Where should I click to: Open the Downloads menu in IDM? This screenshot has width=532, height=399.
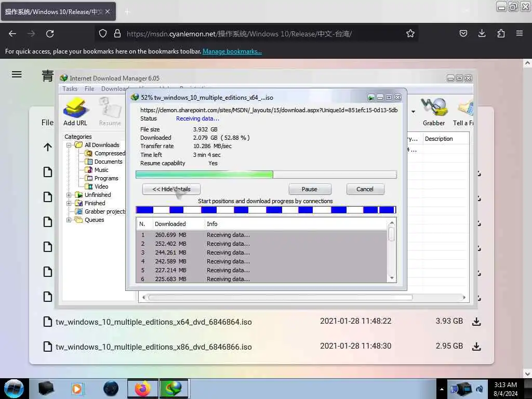pos(113,89)
